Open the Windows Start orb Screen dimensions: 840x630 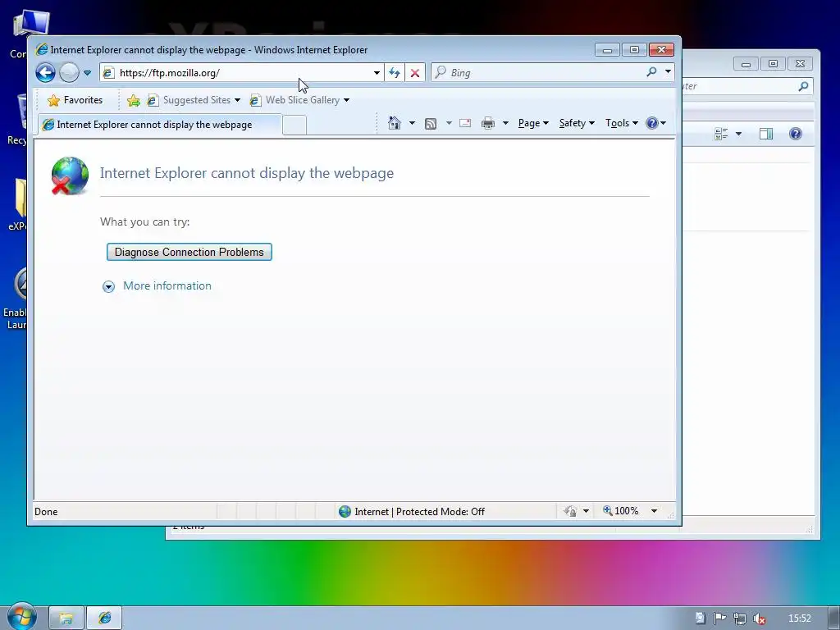coord(22,617)
